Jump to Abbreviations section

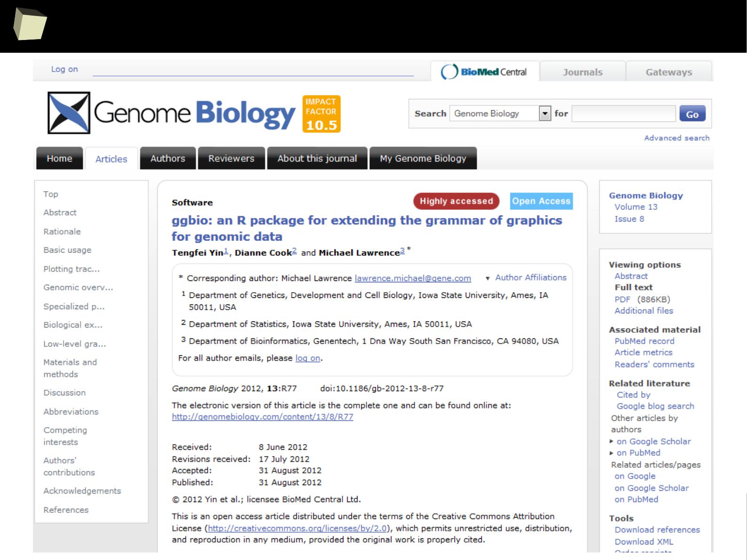[x=71, y=411]
